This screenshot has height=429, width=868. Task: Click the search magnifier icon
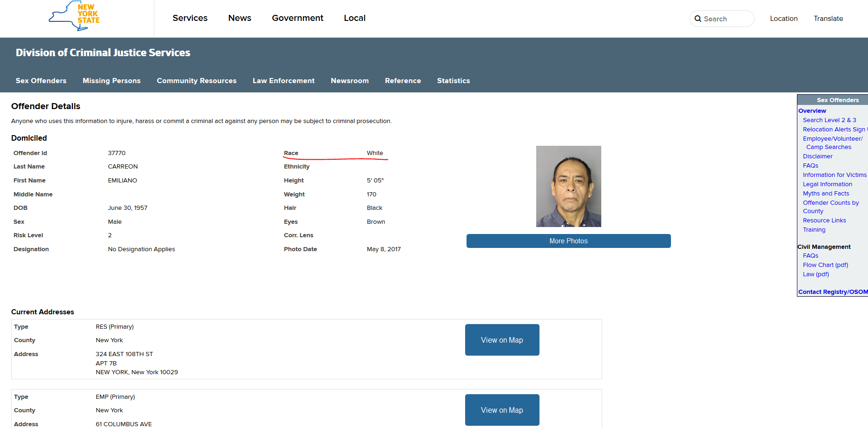(x=697, y=19)
